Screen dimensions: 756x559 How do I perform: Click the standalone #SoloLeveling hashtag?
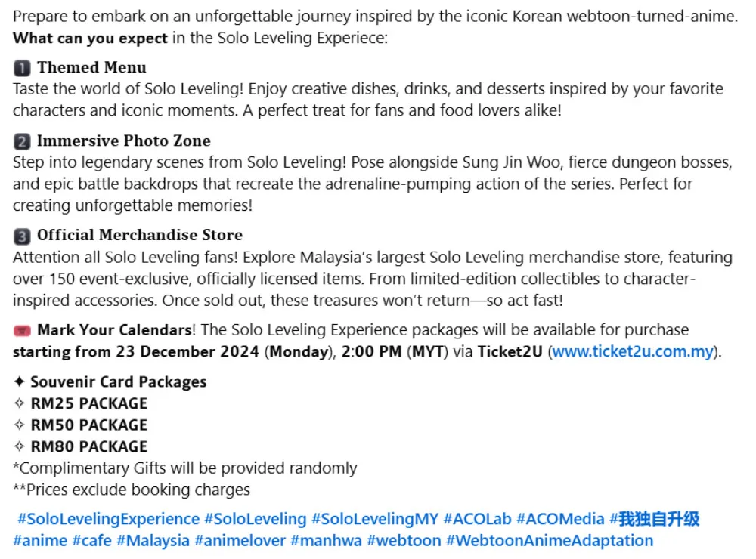click(256, 520)
